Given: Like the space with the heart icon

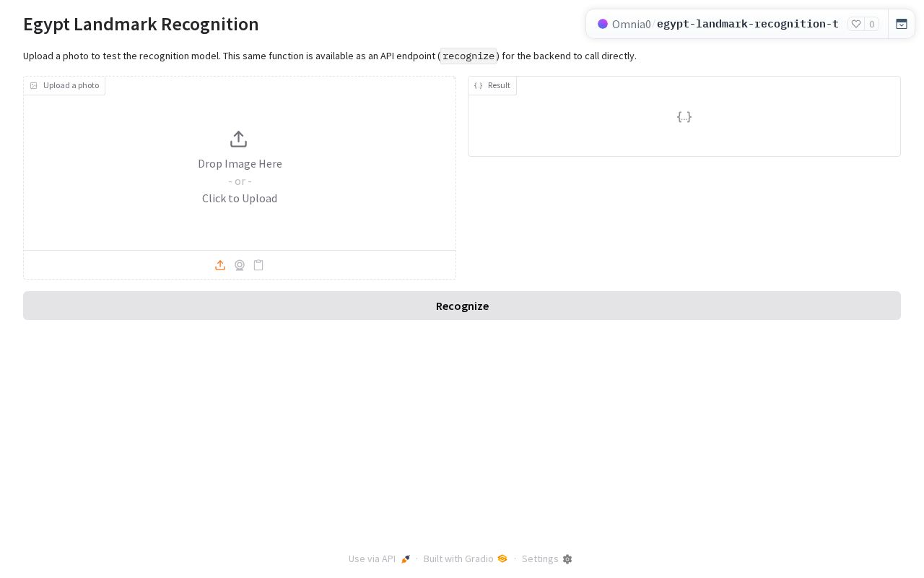Looking at the screenshot, I should click(856, 24).
